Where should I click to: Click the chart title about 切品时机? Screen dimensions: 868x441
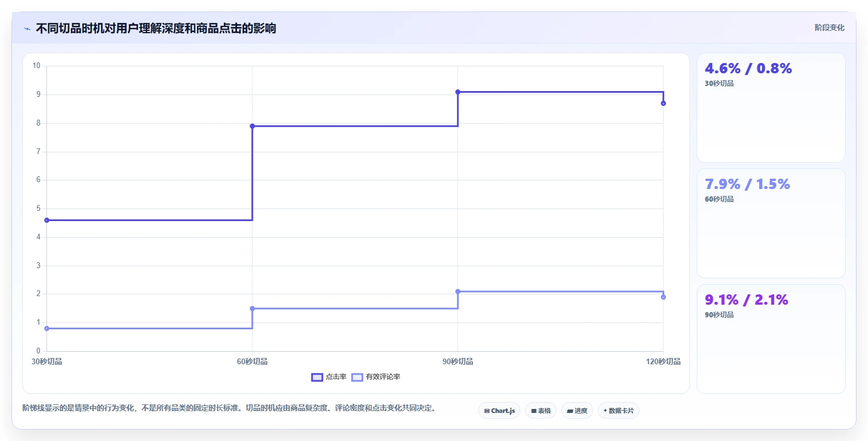pos(156,29)
